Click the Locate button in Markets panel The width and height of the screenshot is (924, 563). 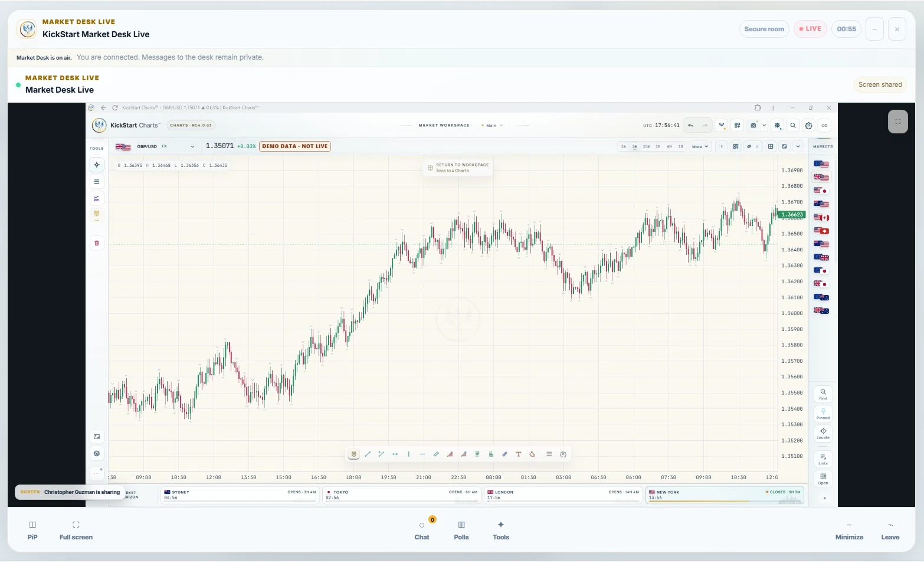click(x=823, y=434)
